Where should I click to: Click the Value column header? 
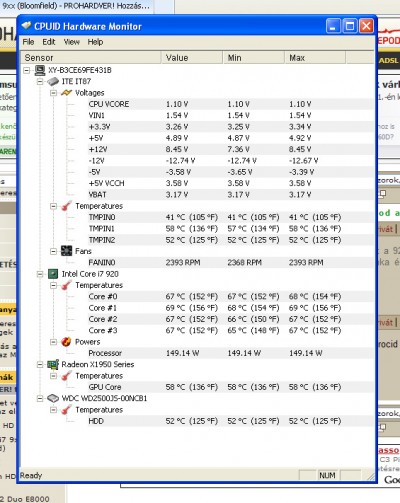(192, 58)
